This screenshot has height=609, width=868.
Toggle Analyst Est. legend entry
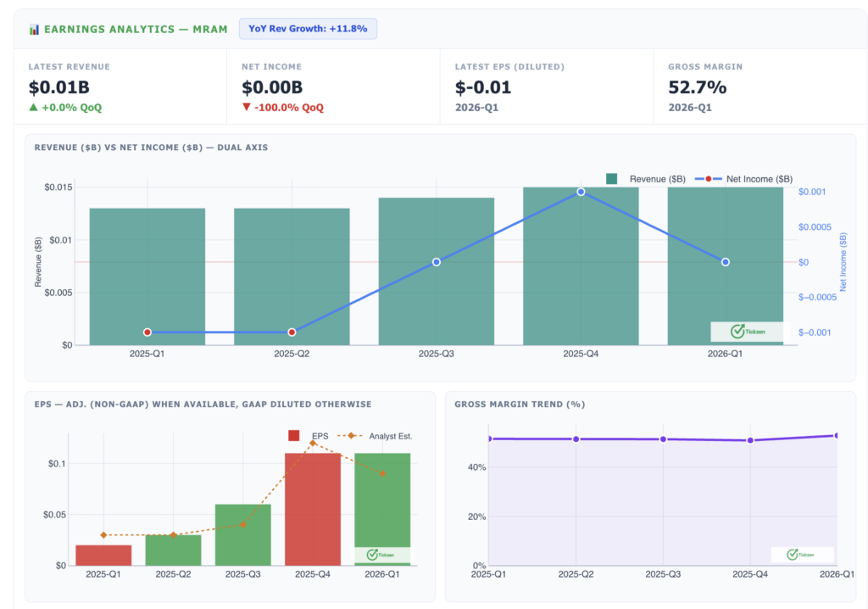click(375, 436)
